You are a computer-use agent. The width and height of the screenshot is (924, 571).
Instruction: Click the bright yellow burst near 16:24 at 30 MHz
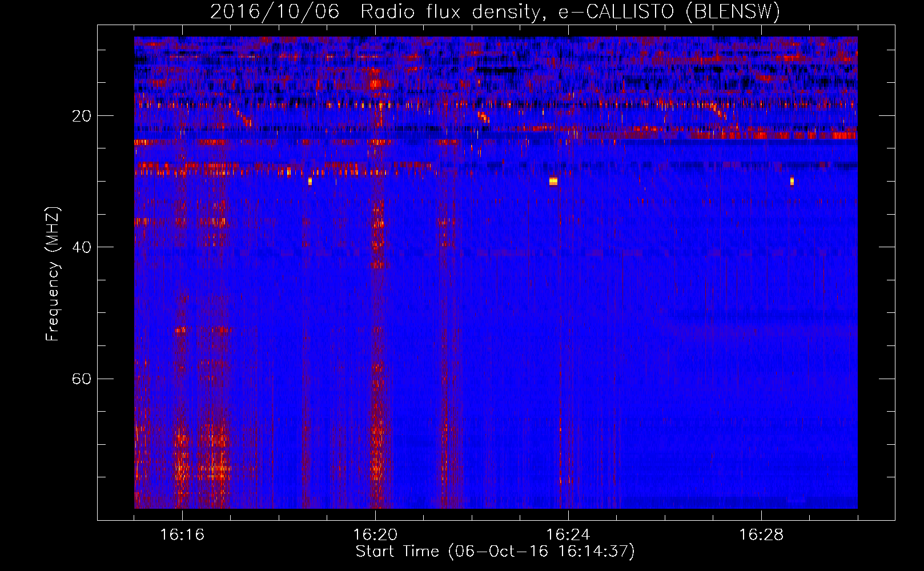point(553,182)
